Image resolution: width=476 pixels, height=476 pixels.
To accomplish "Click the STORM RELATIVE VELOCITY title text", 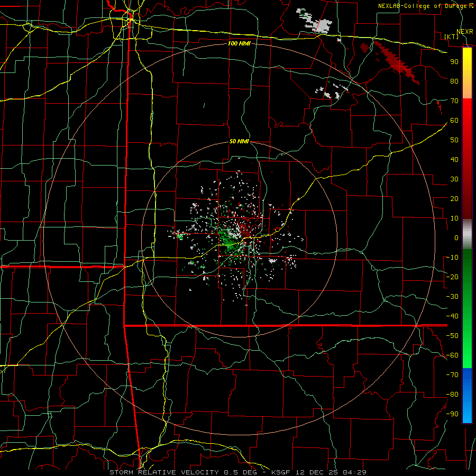I will (164, 472).
